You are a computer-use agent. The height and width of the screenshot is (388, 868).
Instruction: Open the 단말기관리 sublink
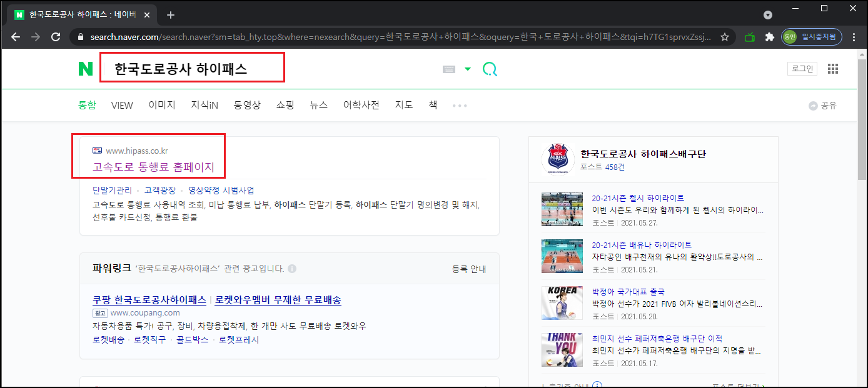click(113, 190)
